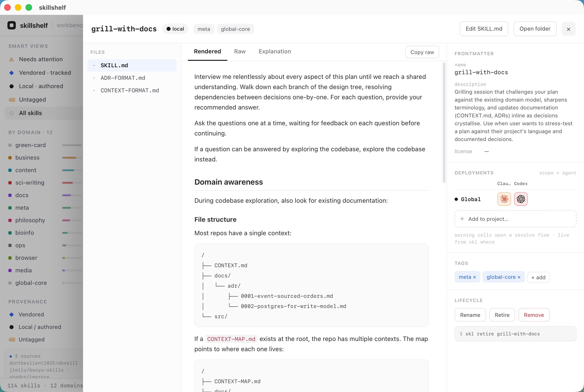Switch to the Explanation tab
584x392 pixels.
point(275,51)
